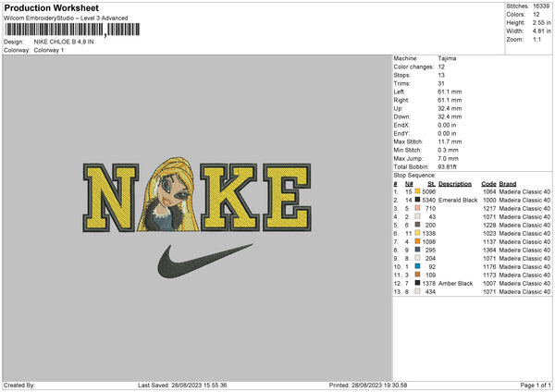The height and width of the screenshot is (392, 555).
Task: Click the Production Worksheet title
Action: pyautogui.click(x=52, y=7)
